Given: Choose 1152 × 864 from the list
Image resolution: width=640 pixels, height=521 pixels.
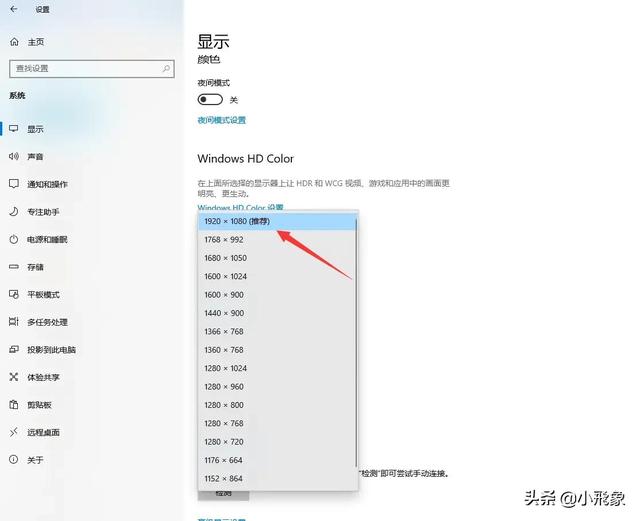Looking at the screenshot, I should pyautogui.click(x=277, y=479).
